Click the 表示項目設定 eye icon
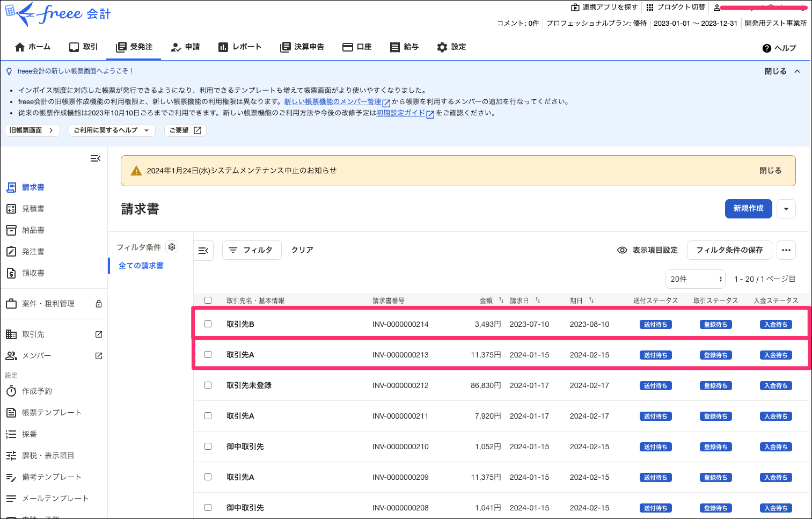Image resolution: width=812 pixels, height=519 pixels. tap(622, 250)
